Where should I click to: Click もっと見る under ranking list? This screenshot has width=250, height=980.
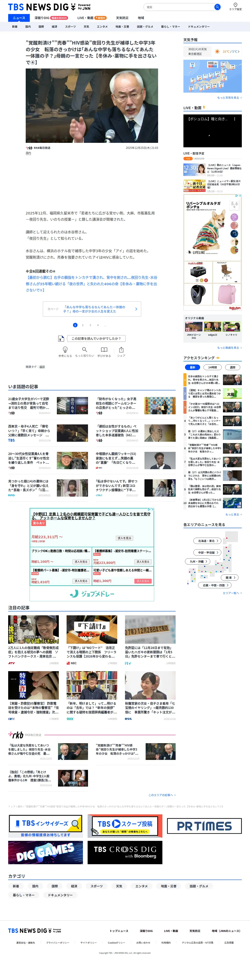[233, 514]
